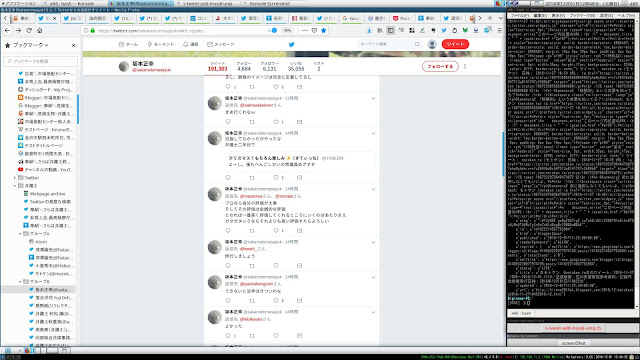Screen dimensions: 640x360
Task: Like the よかった tweet
Action: coord(276,336)
